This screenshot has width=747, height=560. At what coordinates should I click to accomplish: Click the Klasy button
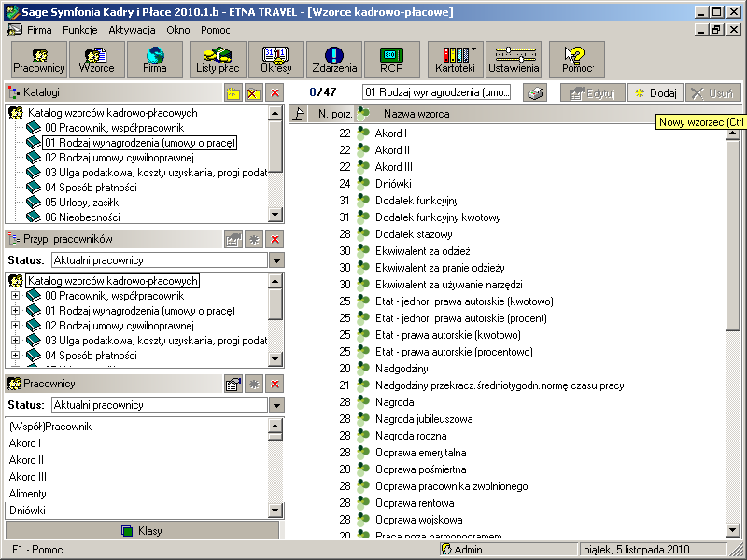pyautogui.click(x=142, y=530)
